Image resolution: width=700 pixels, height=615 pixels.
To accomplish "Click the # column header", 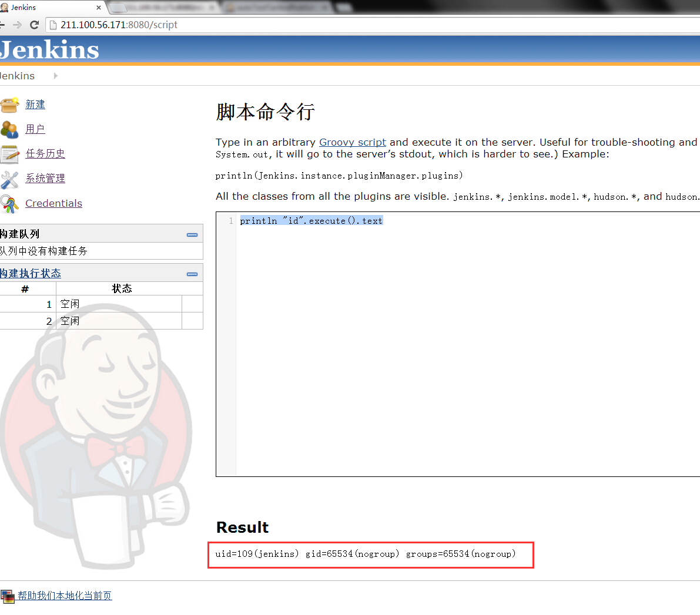I will click(25, 289).
